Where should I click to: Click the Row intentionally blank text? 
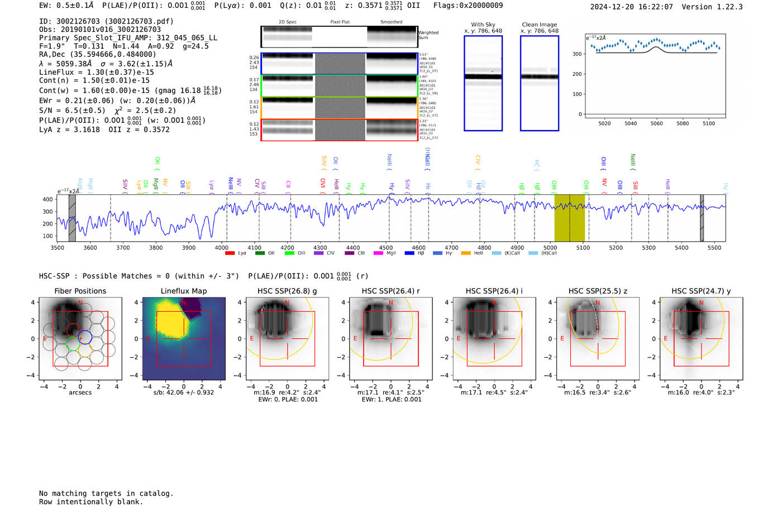(x=91, y=502)
